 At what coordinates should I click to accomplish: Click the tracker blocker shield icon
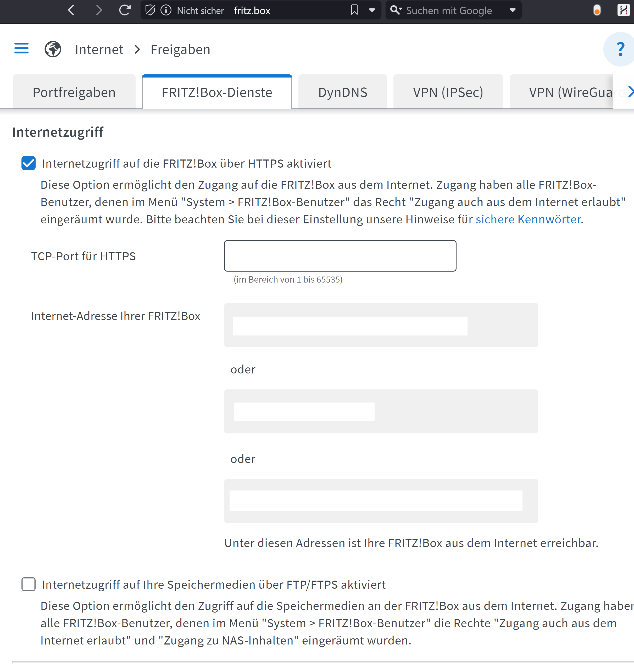click(150, 10)
